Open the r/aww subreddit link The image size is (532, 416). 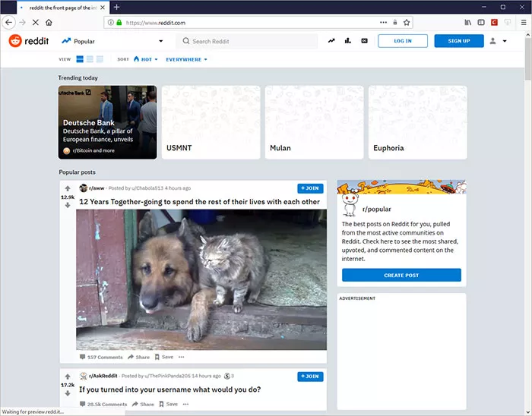tap(97, 188)
